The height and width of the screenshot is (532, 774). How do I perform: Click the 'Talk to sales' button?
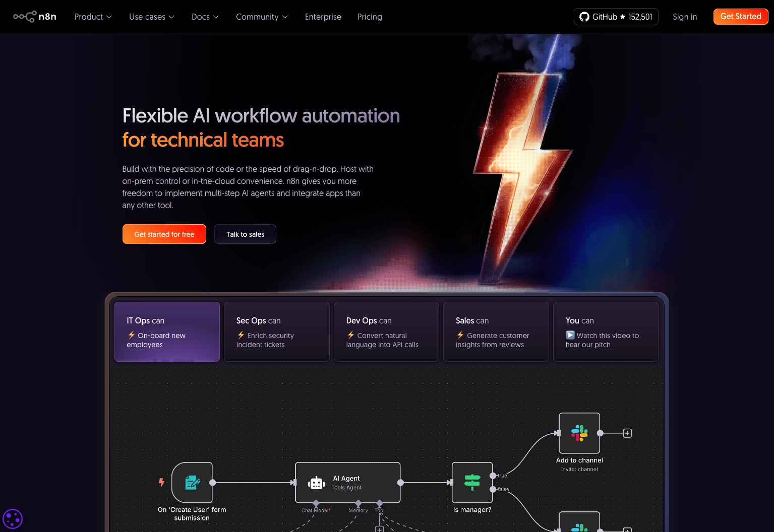click(245, 234)
